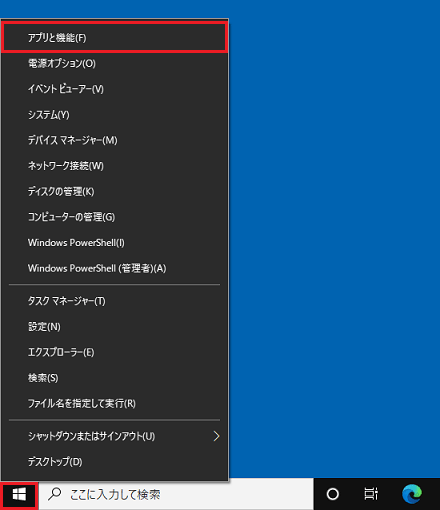Launch Microsoft Edge from taskbar
This screenshot has height=510, width=440.
(x=412, y=494)
